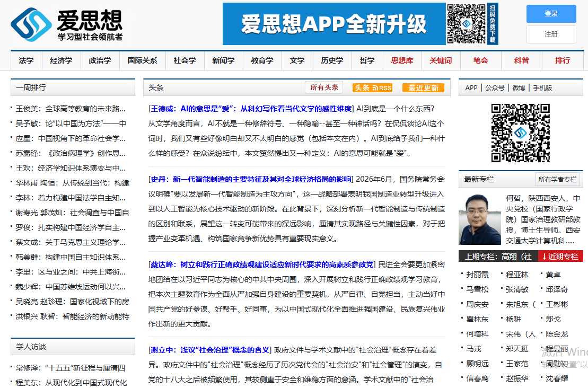
Task: Open the 蔡达峰 树立和践行正确政绩观 headline
Action: tap(262, 264)
